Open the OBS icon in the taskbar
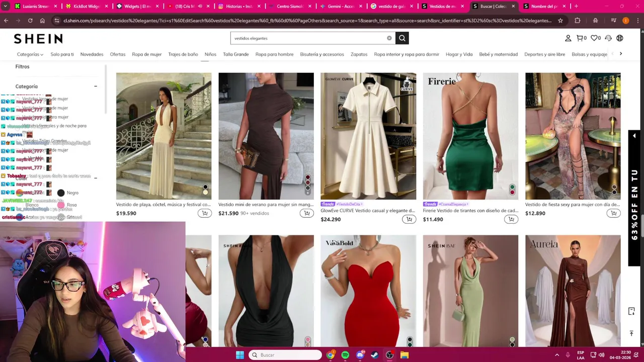Viewport: 644px width, 362px height. 389,355
